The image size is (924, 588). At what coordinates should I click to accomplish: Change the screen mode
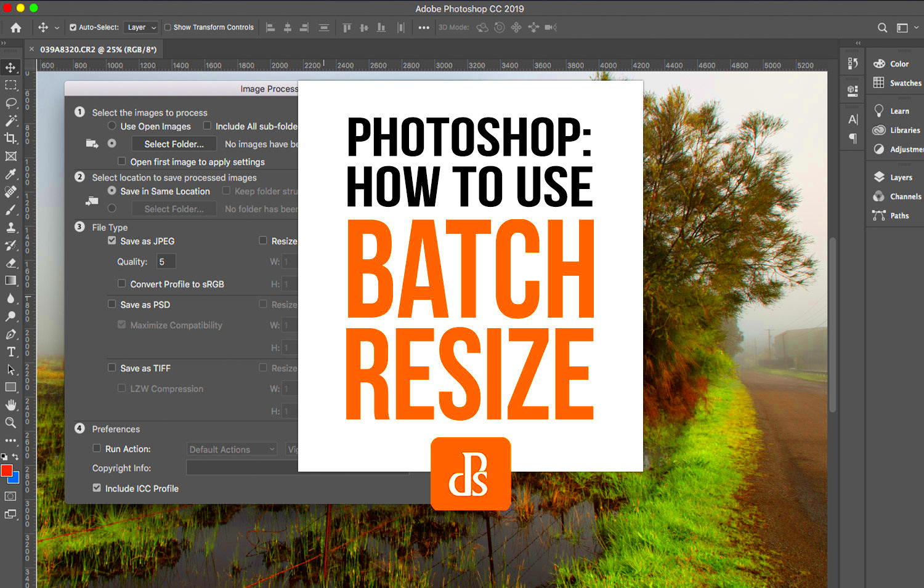point(10,514)
